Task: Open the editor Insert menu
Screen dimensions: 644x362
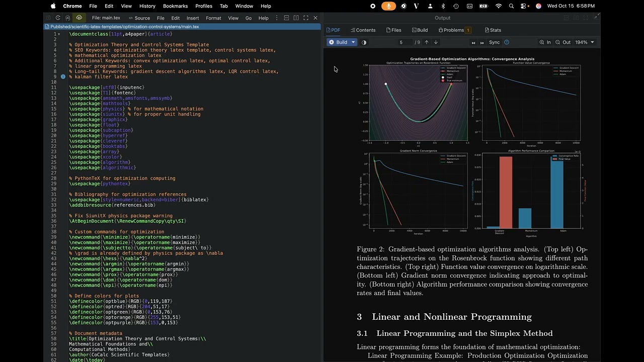Action: pyautogui.click(x=193, y=18)
